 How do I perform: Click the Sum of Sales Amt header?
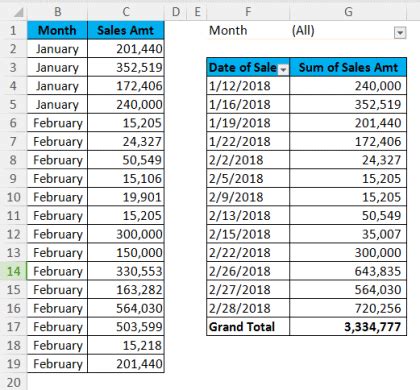[x=348, y=67]
